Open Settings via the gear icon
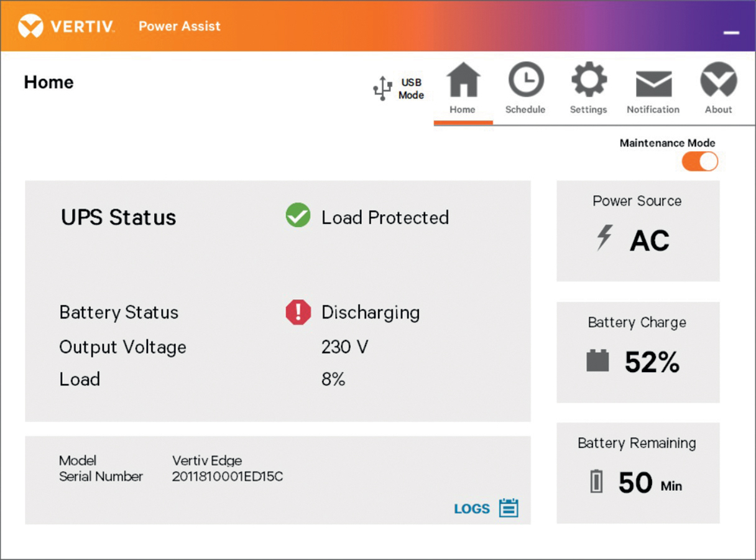This screenshot has height=560, width=756. click(x=588, y=80)
